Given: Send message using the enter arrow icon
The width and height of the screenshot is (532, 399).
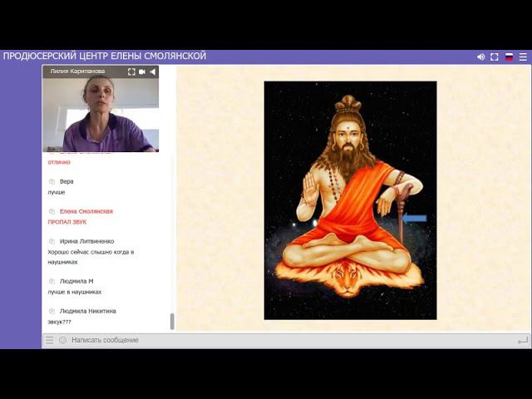Looking at the screenshot, I should tap(523, 340).
